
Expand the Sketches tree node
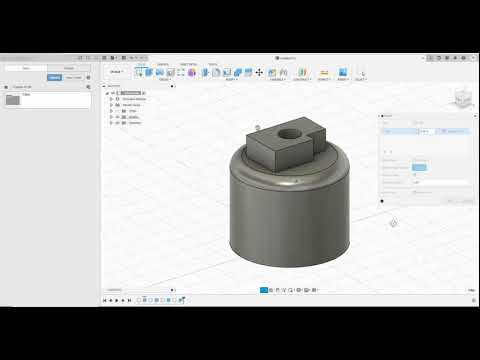112,123
